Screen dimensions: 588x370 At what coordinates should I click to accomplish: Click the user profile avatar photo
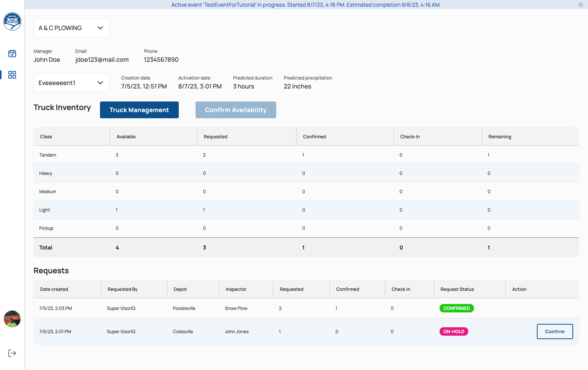tap(12, 319)
